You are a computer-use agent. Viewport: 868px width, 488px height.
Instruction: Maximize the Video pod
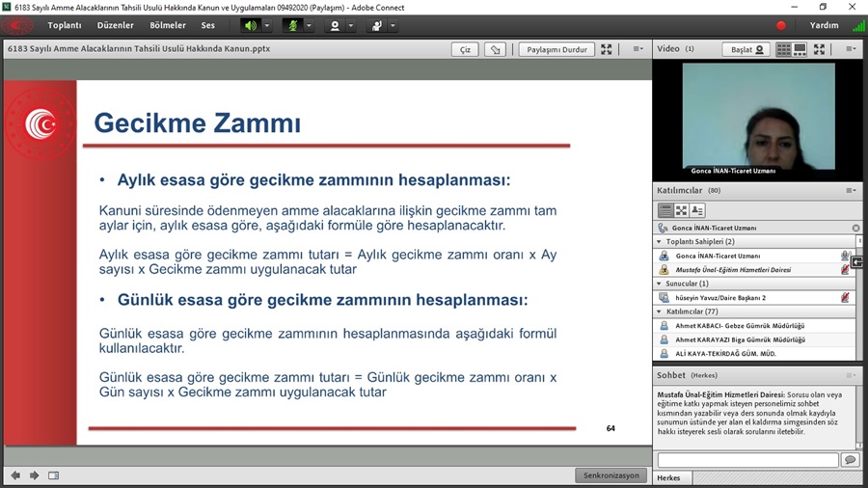tap(819, 49)
